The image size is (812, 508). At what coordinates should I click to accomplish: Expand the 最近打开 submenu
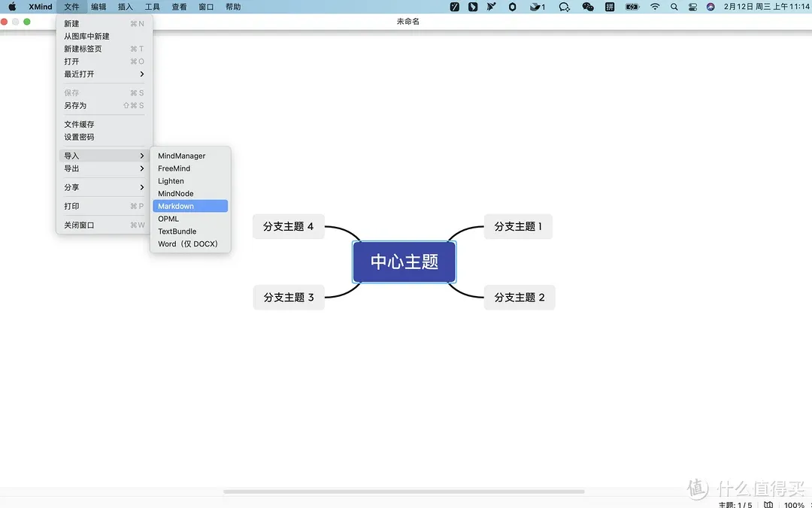pyautogui.click(x=104, y=74)
